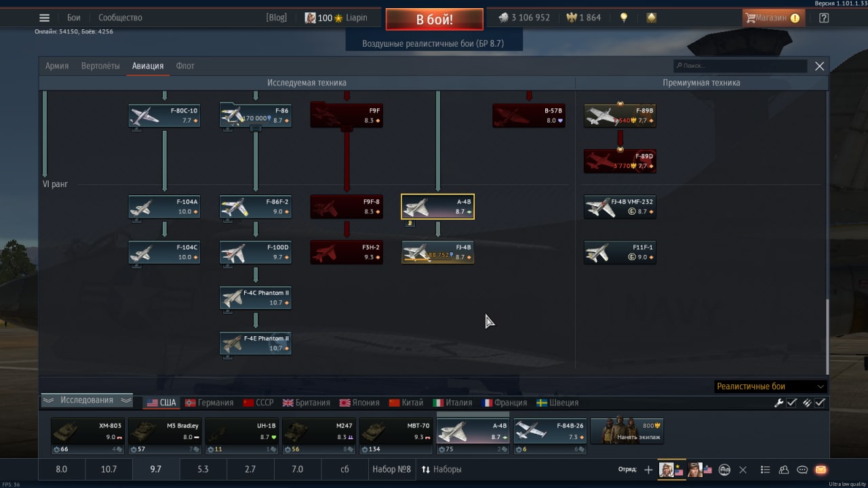
Task: Click Нанять экипаж crew hire slot
Action: pos(627,431)
